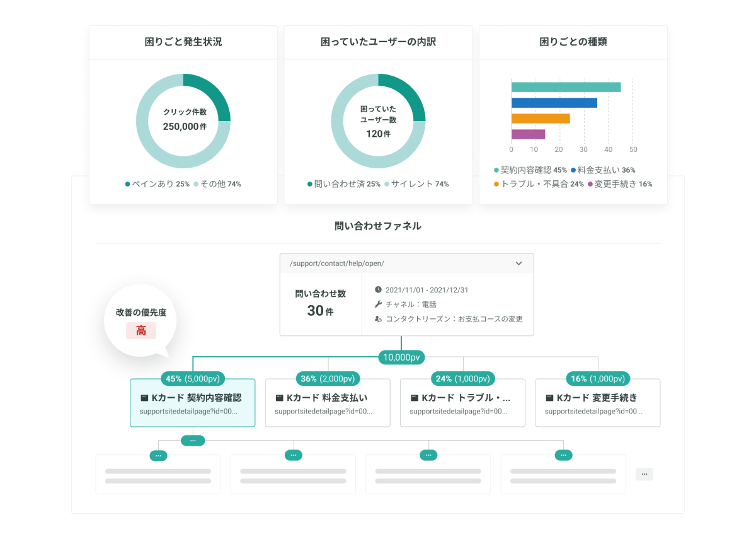Click the 36% (2,000pv) badge

click(x=328, y=379)
